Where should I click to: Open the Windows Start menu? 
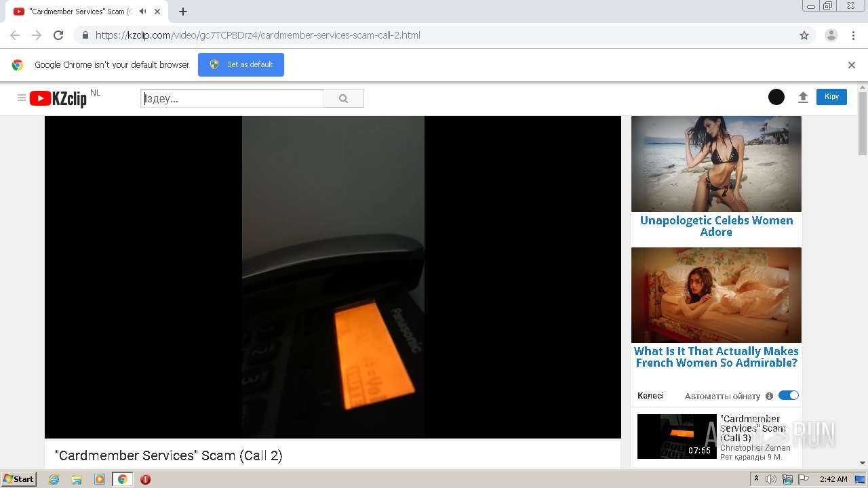pyautogui.click(x=19, y=479)
